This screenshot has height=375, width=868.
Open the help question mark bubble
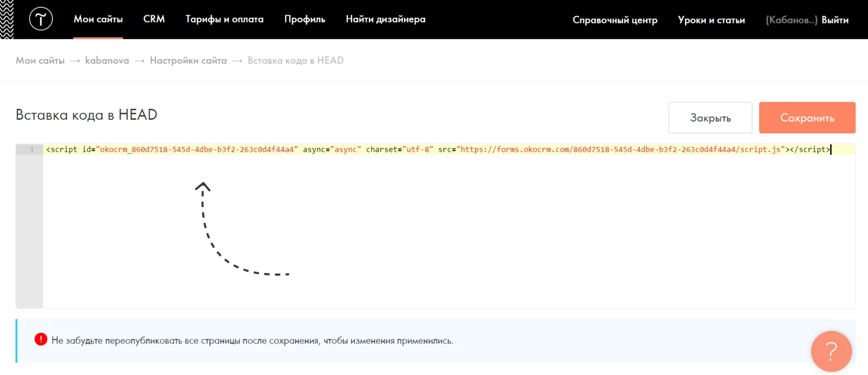pos(831,351)
